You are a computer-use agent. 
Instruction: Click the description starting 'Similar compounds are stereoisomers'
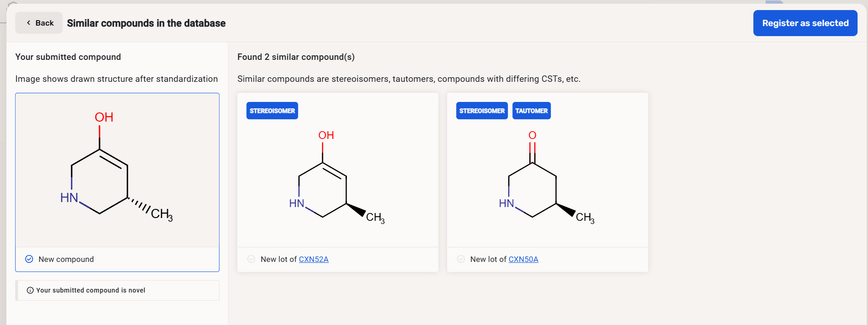(x=409, y=79)
